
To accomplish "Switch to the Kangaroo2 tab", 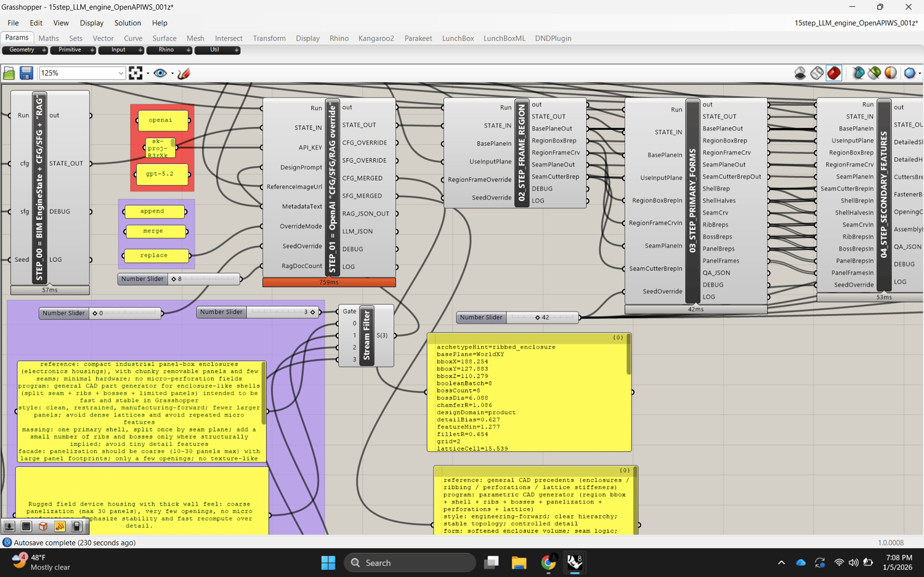I will [376, 38].
